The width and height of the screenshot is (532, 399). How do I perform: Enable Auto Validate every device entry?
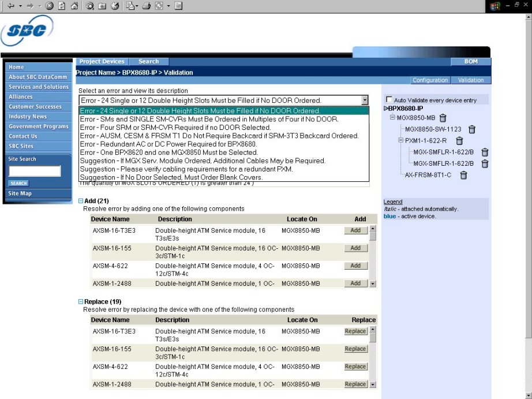click(389, 99)
